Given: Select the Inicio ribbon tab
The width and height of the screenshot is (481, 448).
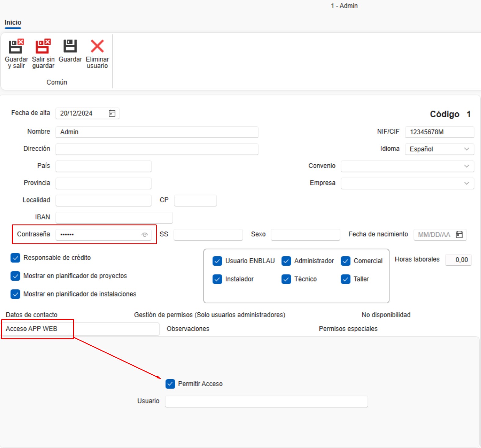Looking at the screenshot, I should point(13,23).
